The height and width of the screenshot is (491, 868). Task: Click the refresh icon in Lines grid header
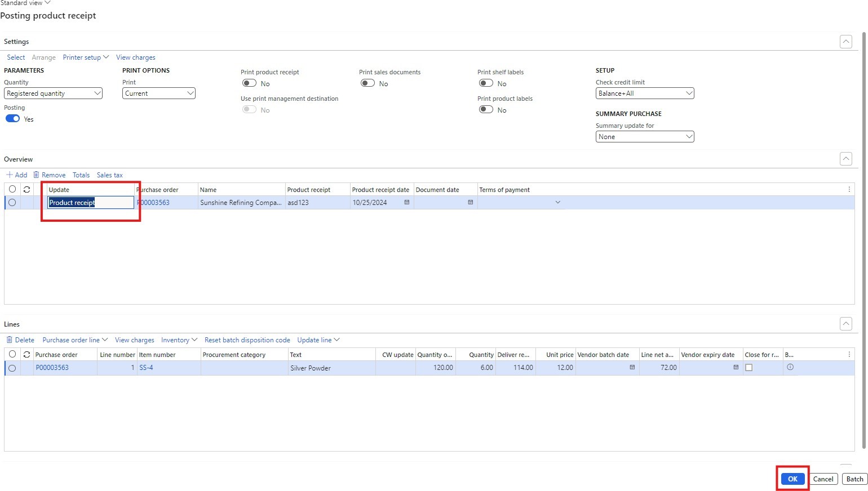click(26, 355)
